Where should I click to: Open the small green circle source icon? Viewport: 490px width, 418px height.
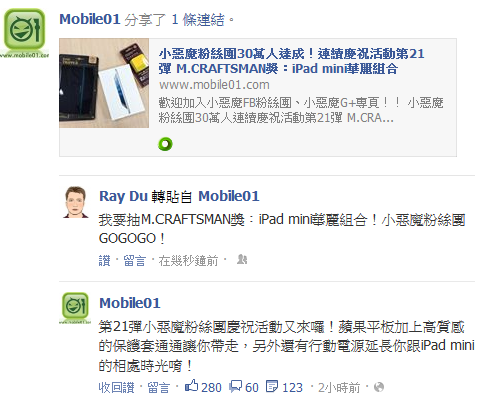(165, 144)
